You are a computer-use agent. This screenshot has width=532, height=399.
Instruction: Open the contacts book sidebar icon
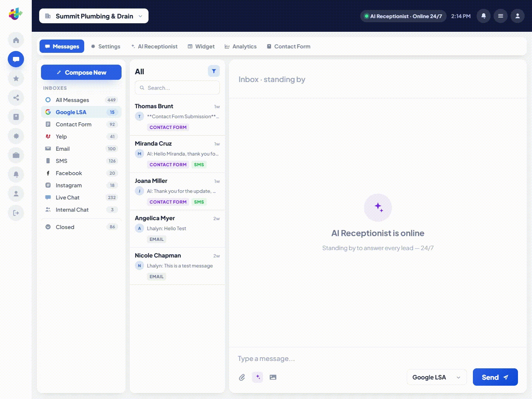click(16, 117)
